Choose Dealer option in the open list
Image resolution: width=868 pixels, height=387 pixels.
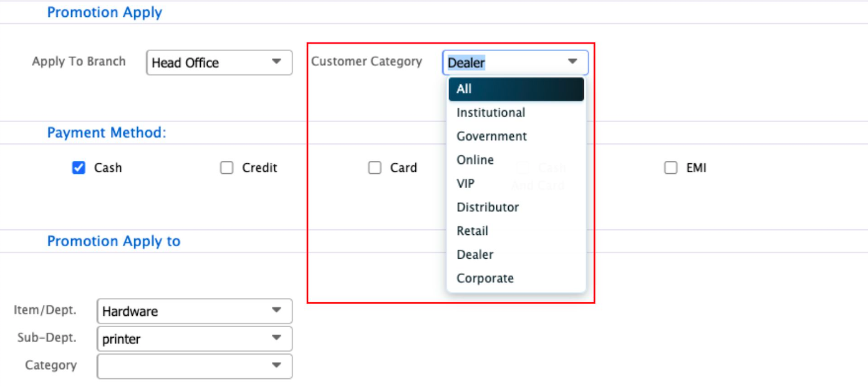(x=475, y=255)
